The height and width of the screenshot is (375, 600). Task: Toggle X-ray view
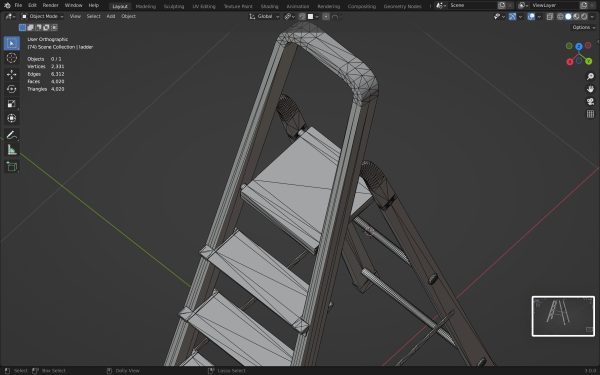[x=549, y=16]
